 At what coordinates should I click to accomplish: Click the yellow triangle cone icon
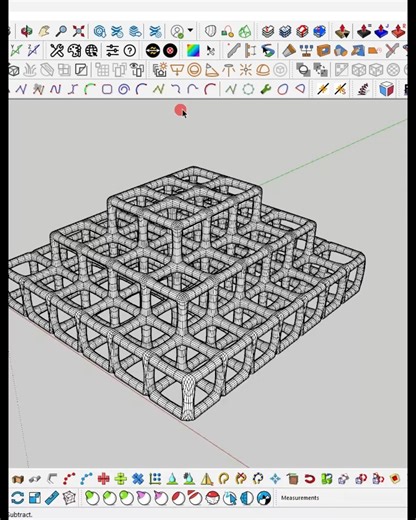coord(207,479)
